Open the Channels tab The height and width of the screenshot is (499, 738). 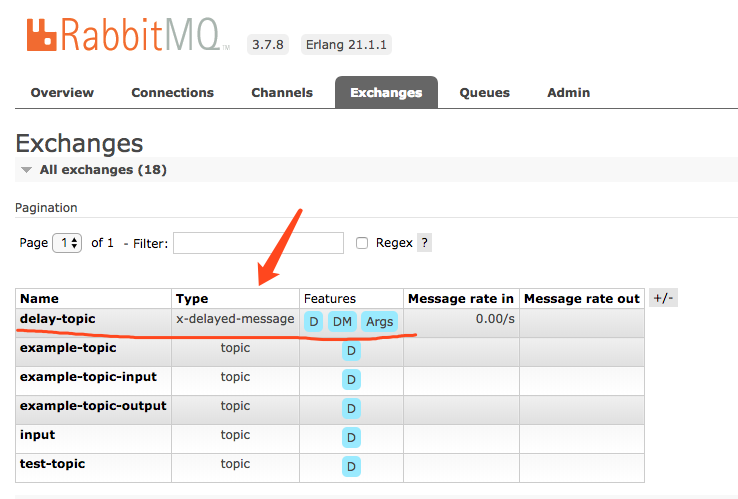coord(282,93)
